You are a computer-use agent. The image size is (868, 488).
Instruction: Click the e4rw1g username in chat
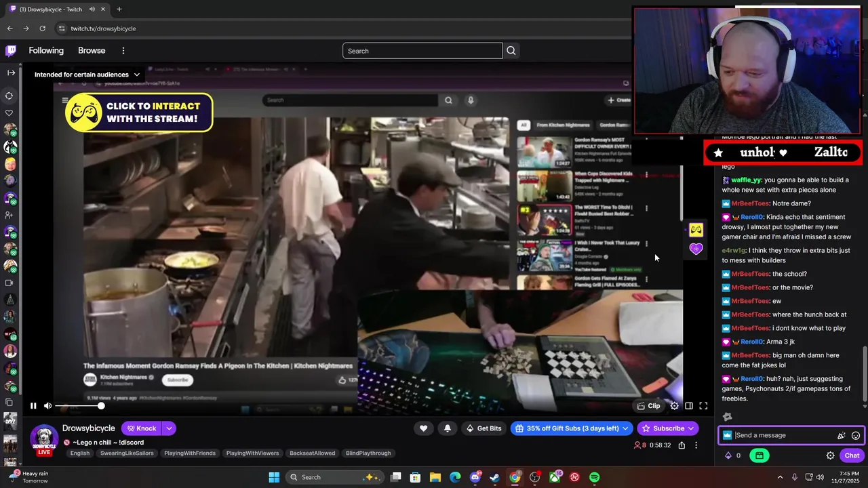pyautogui.click(x=734, y=250)
